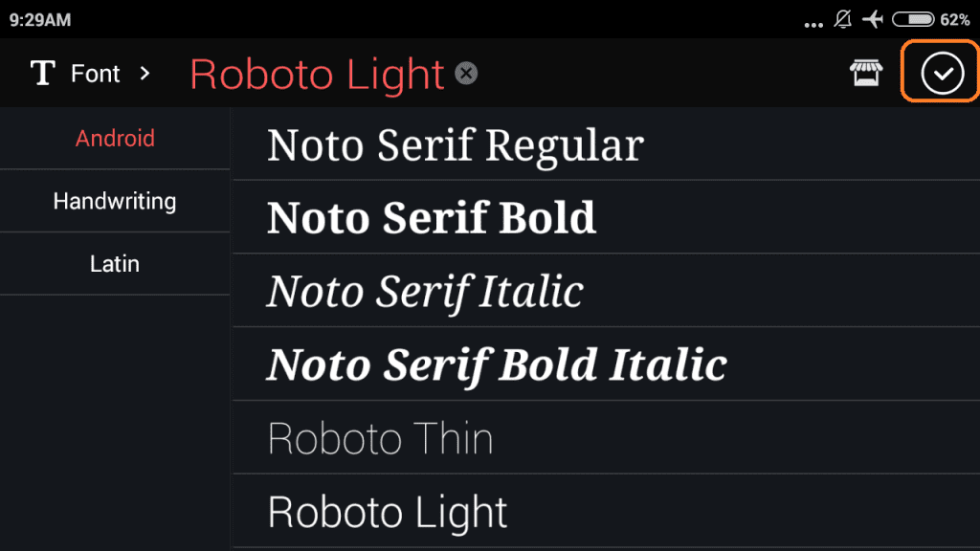Tap the three-dots status bar indicator

[813, 23]
